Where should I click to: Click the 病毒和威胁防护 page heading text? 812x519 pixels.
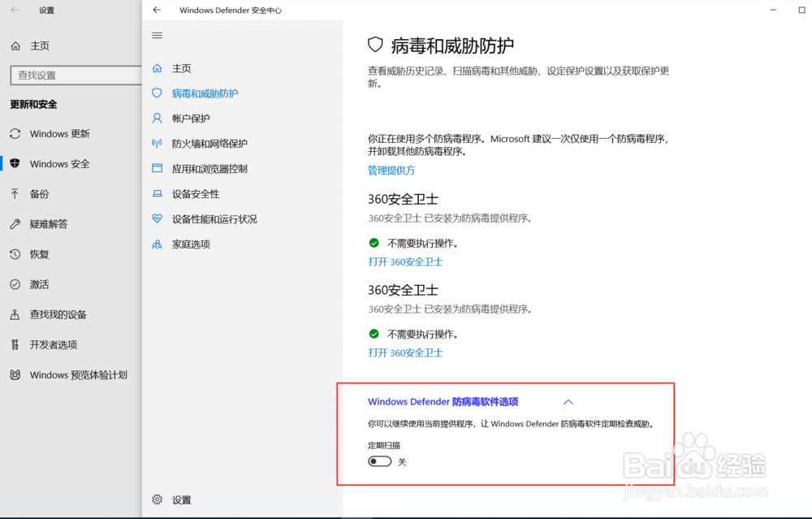pos(452,45)
